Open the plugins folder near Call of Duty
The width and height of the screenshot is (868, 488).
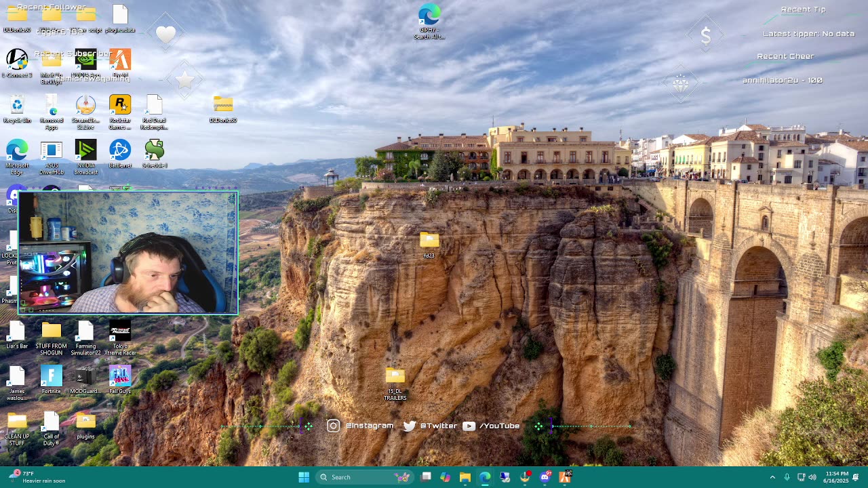coord(85,426)
